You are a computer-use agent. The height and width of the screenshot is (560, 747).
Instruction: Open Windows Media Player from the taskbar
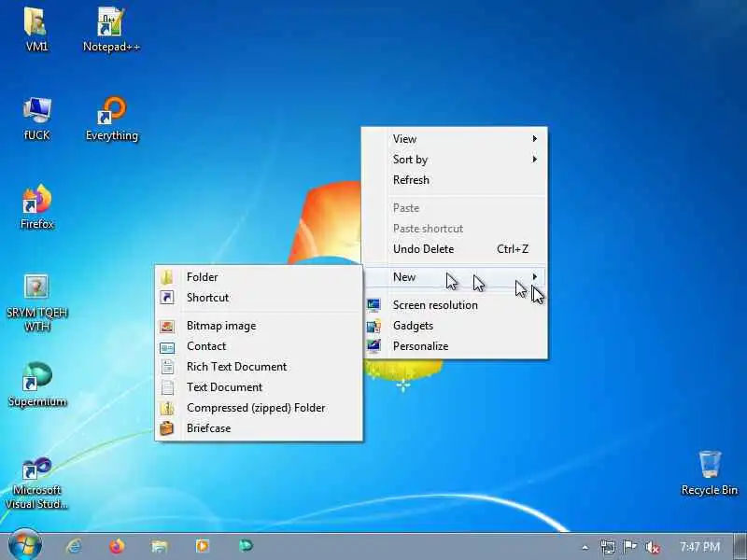203,546
